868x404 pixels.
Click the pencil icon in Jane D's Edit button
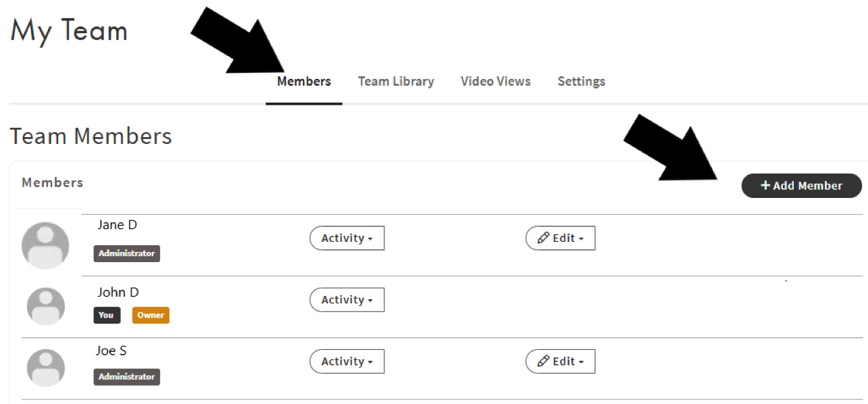click(x=543, y=238)
